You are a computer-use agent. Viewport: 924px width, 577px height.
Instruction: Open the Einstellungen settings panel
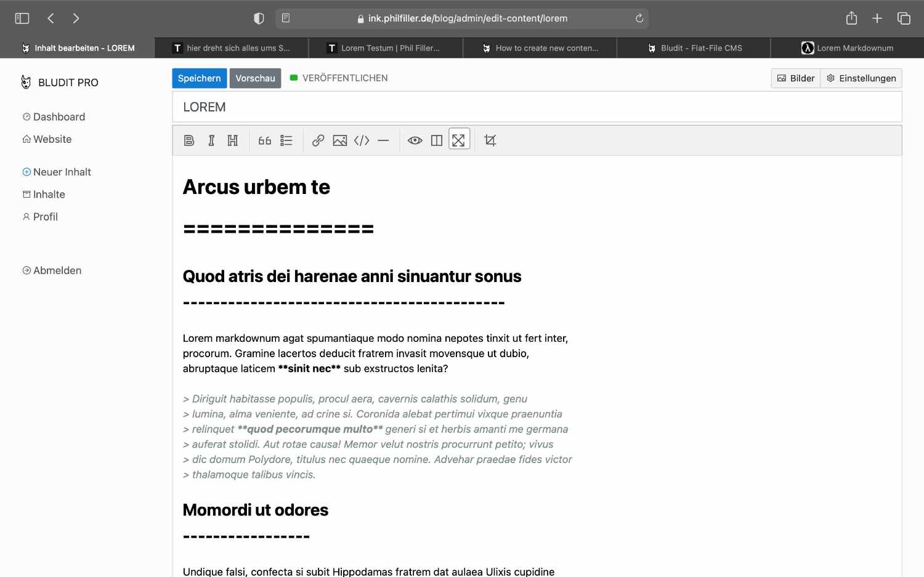click(861, 78)
